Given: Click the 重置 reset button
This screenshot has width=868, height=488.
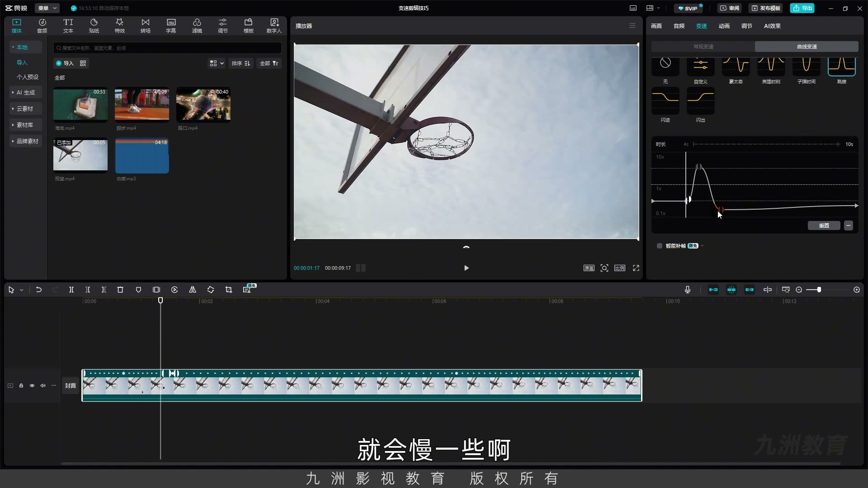Looking at the screenshot, I should click(x=824, y=225).
